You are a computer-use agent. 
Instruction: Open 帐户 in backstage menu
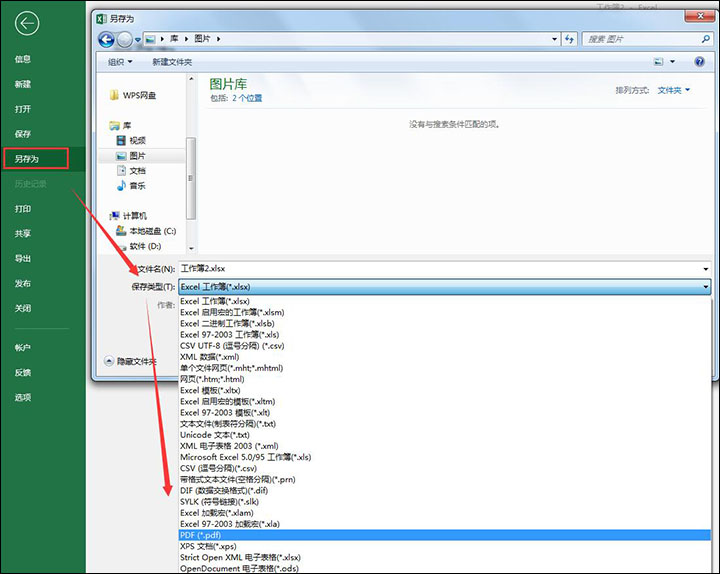tap(22, 348)
